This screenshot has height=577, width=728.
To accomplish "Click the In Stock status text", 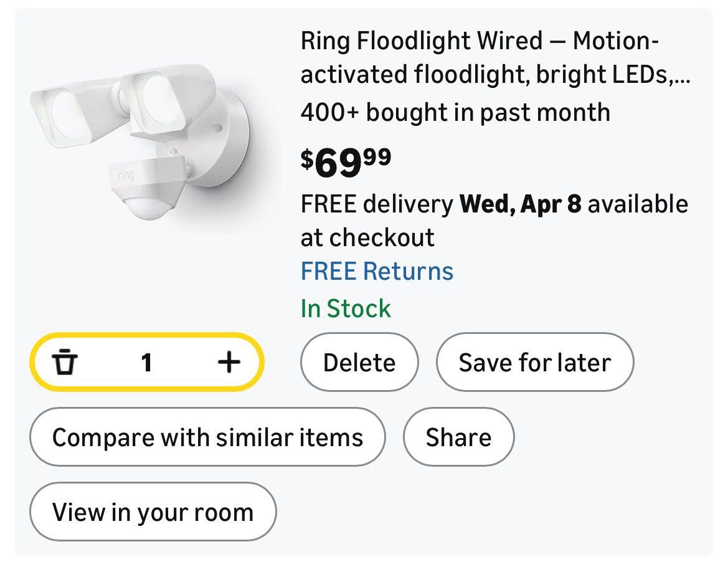I will pyautogui.click(x=346, y=308).
